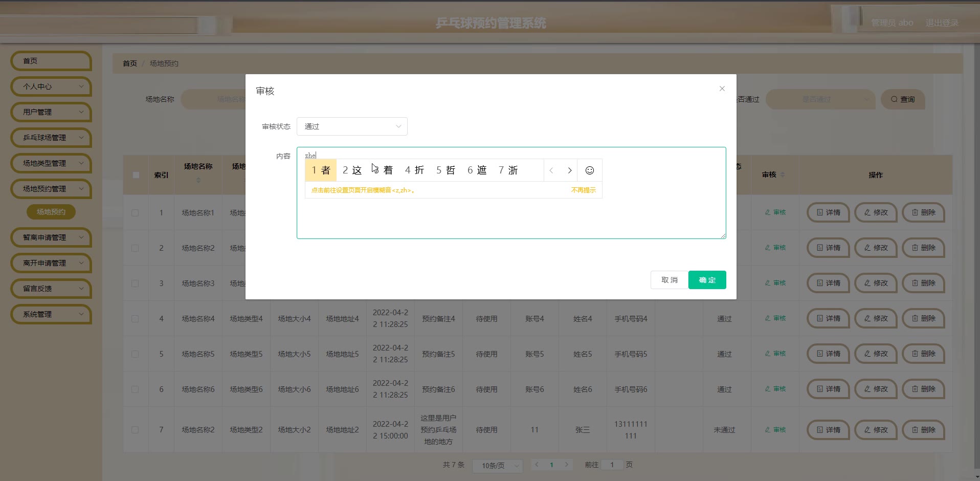This screenshot has width=980, height=481.
Task: Click the 管理员 abo account label
Action: 892,23
